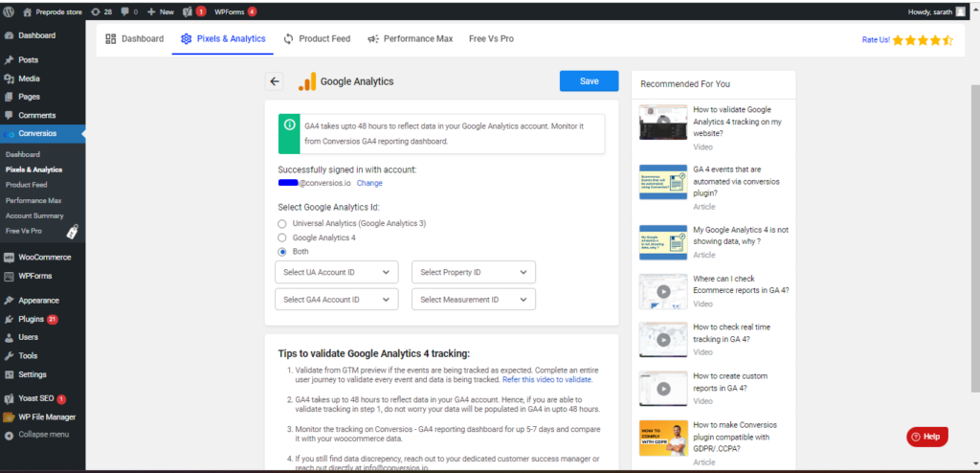980x473 pixels.
Task: Click the WordPress logo in admin bar
Action: 10,11
